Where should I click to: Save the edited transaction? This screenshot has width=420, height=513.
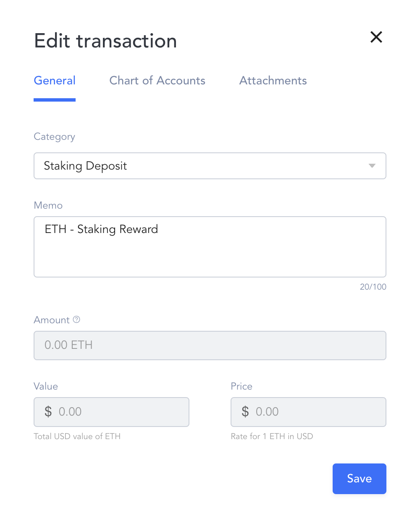(359, 479)
